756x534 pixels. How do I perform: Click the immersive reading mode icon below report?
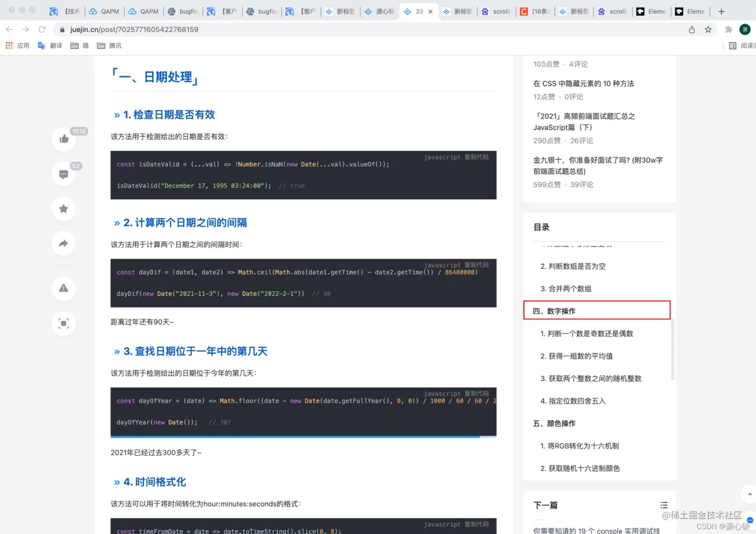(63, 323)
